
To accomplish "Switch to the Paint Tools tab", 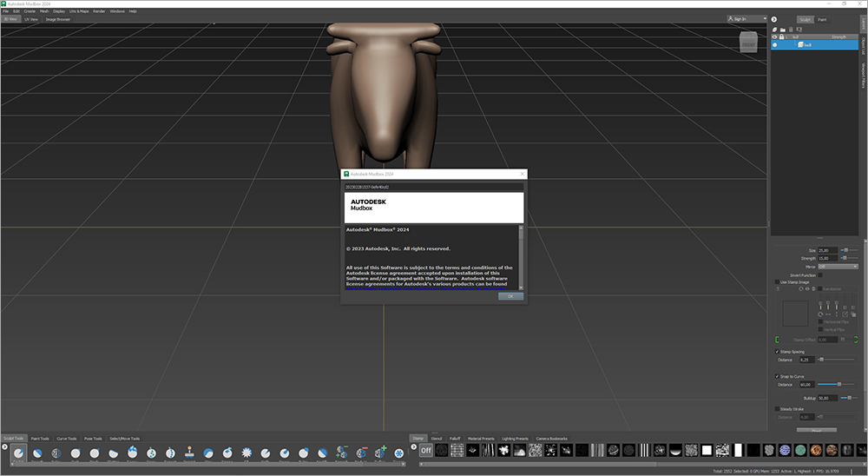I will pyautogui.click(x=40, y=439).
